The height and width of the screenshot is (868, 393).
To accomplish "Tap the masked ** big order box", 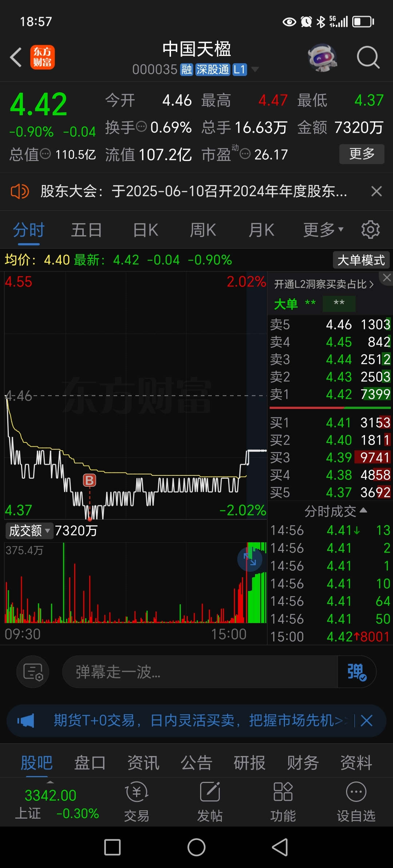I will tap(339, 304).
